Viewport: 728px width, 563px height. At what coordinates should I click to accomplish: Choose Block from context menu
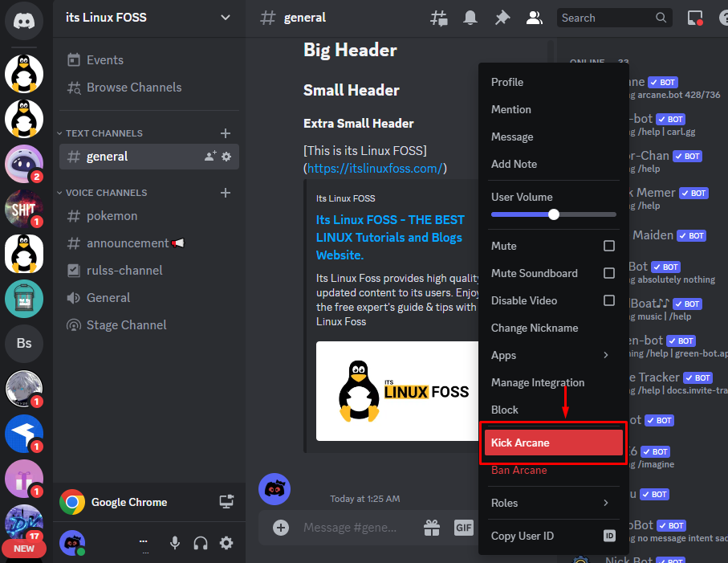click(552, 410)
